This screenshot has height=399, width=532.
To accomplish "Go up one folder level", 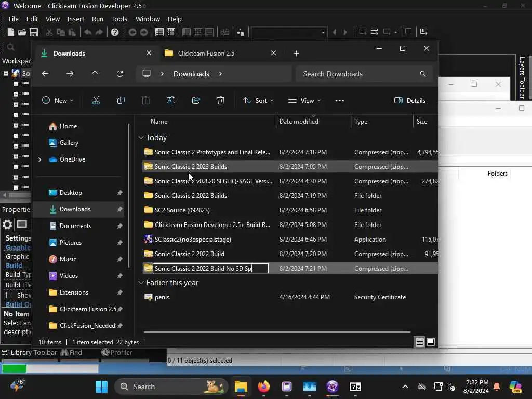I will click(x=95, y=74).
